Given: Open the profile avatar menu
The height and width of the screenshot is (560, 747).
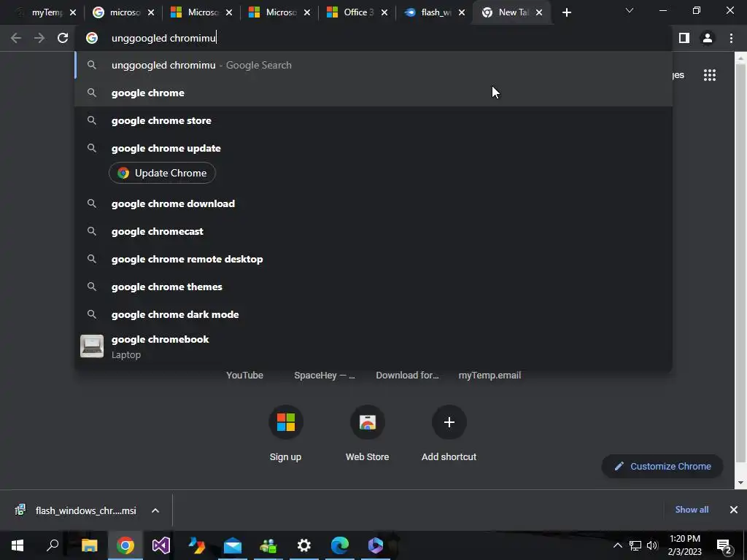Looking at the screenshot, I should pyautogui.click(x=708, y=38).
